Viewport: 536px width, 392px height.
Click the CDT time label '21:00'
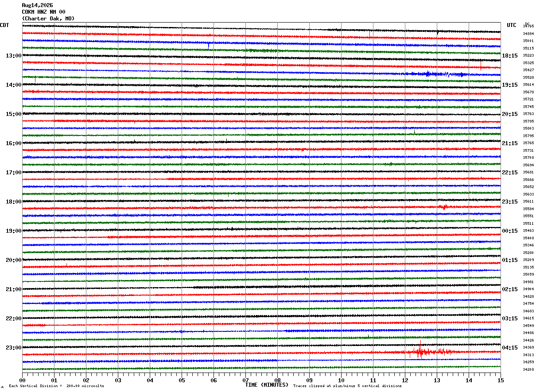[x=13, y=289]
